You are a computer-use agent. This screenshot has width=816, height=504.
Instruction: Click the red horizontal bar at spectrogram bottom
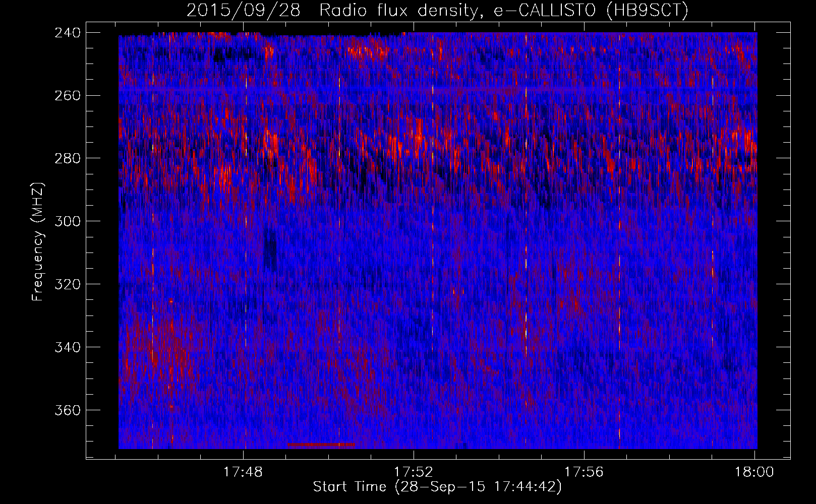321,445
